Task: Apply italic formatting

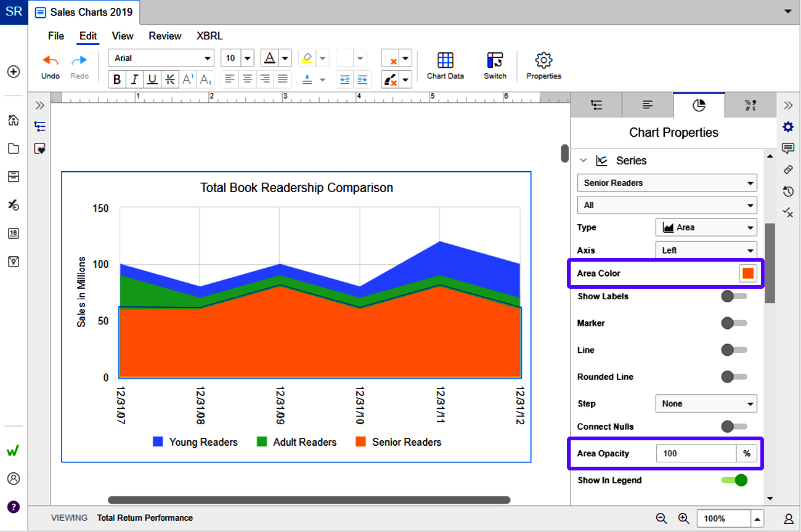Action: pyautogui.click(x=134, y=79)
